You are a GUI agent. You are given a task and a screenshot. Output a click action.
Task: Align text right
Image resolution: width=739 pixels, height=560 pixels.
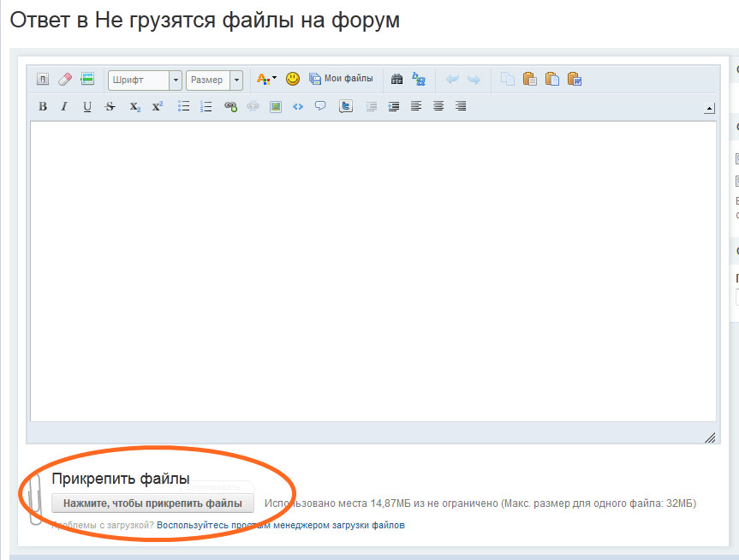tap(461, 106)
